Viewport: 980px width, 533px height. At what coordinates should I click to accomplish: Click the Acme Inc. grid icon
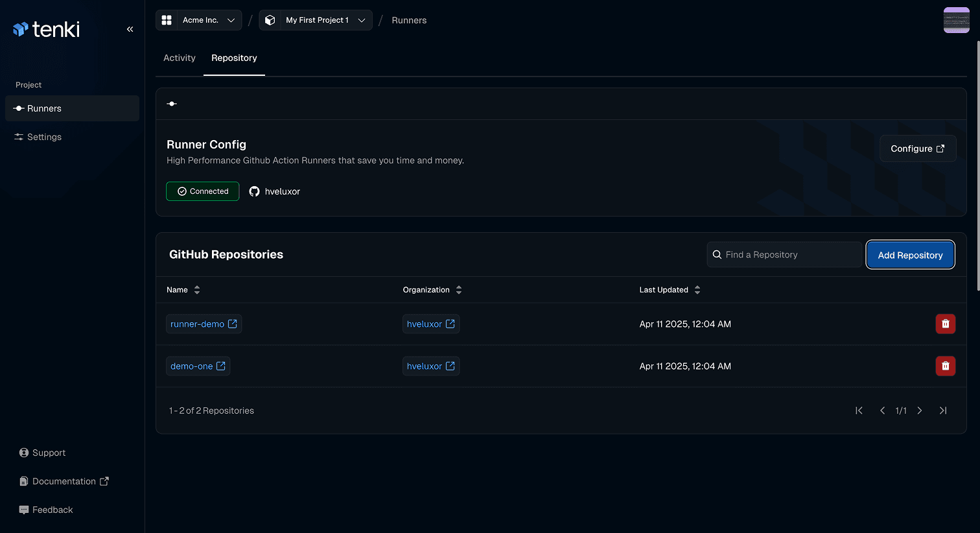coord(167,20)
